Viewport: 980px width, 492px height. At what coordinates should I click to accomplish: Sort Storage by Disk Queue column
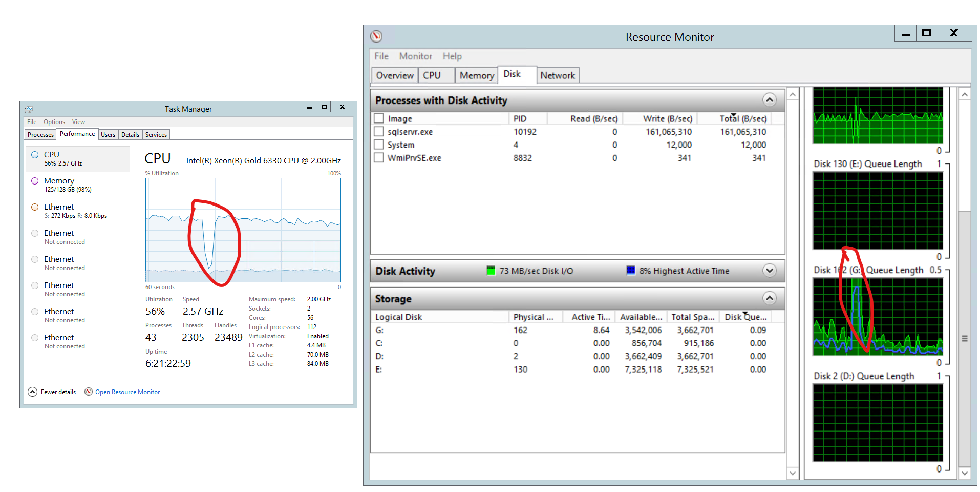click(x=745, y=317)
